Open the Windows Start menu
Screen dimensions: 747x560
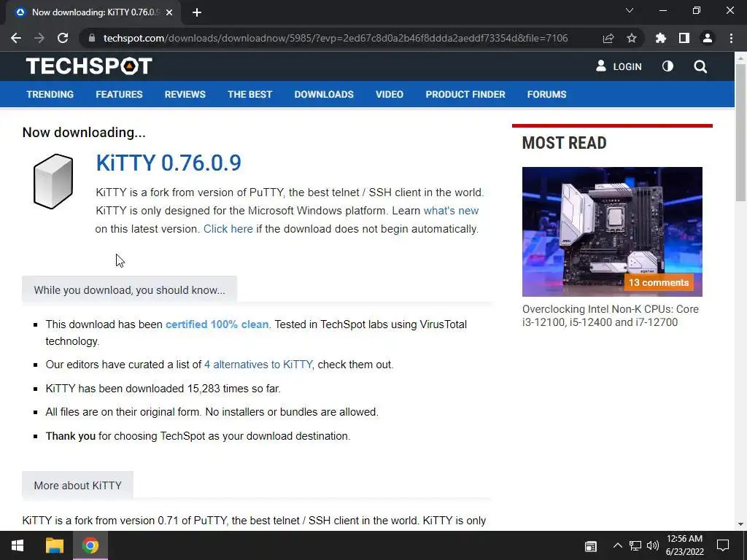(x=18, y=545)
